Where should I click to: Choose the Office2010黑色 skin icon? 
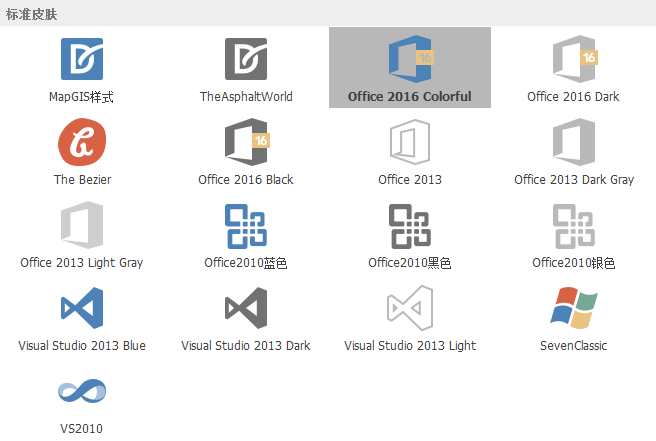coord(409,225)
